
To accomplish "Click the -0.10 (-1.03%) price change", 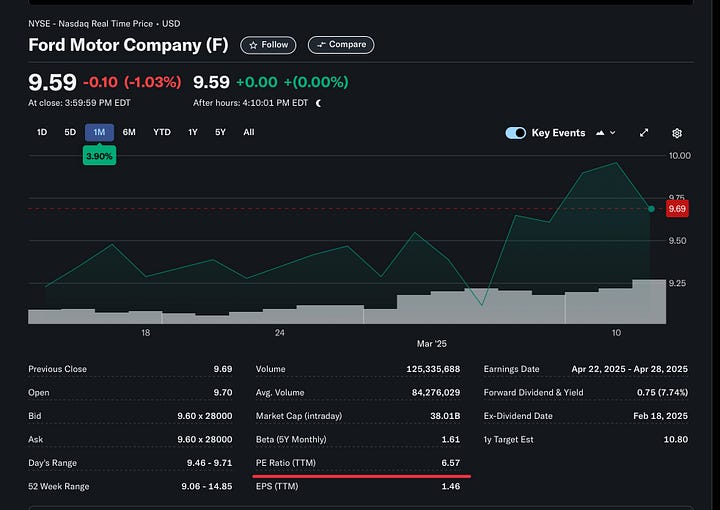I will point(132,82).
